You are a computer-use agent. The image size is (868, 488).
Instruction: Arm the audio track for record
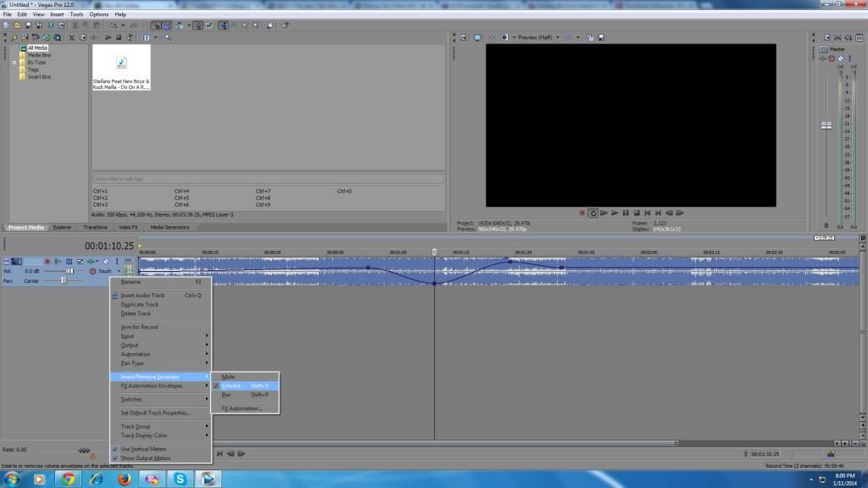click(47, 261)
